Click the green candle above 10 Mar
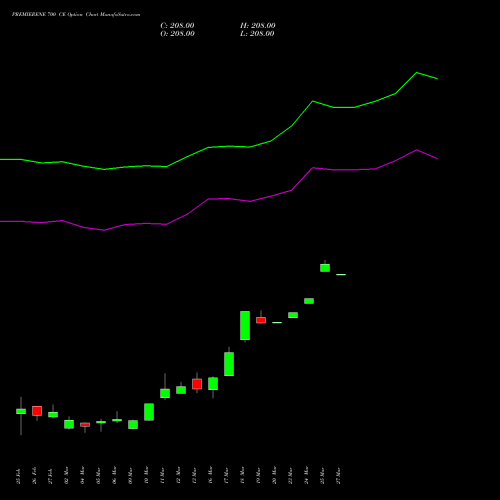 coord(149,412)
